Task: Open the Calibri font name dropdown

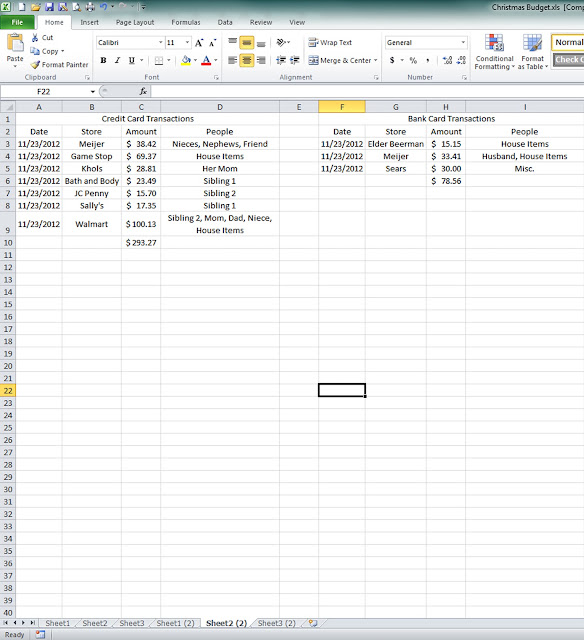Action: pos(160,42)
